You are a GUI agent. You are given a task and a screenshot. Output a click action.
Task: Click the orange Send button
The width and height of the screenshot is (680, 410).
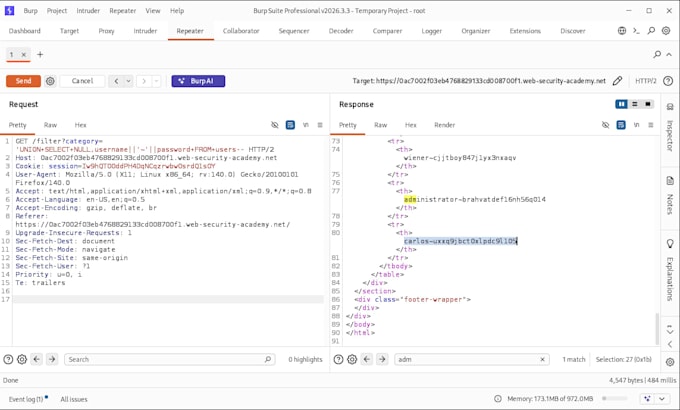coord(23,81)
